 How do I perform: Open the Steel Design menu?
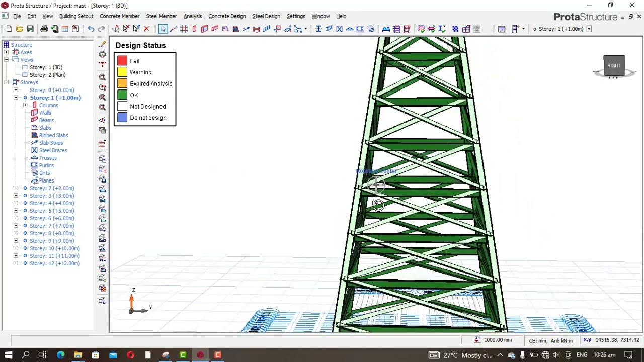(x=266, y=16)
